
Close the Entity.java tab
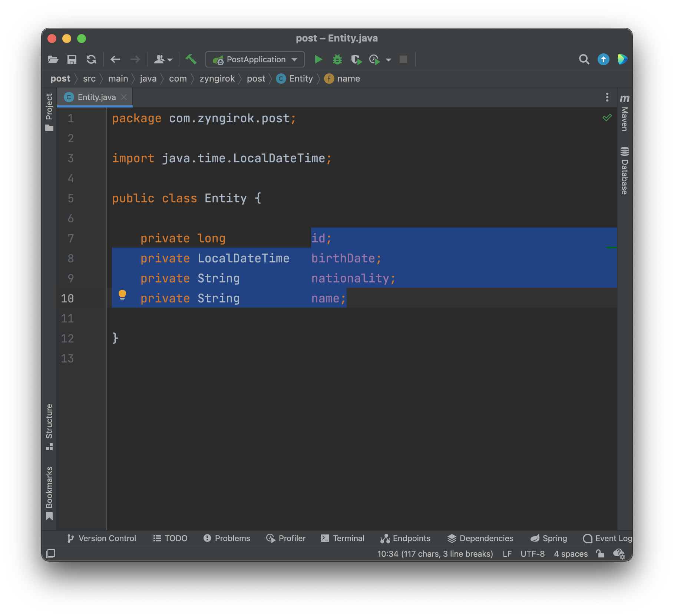click(x=124, y=97)
